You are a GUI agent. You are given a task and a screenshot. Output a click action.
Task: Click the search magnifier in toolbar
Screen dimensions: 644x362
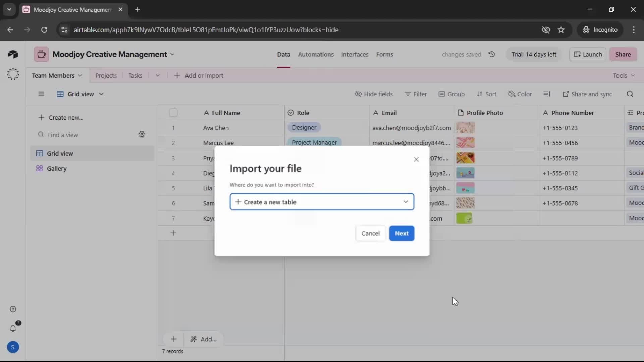pyautogui.click(x=630, y=94)
